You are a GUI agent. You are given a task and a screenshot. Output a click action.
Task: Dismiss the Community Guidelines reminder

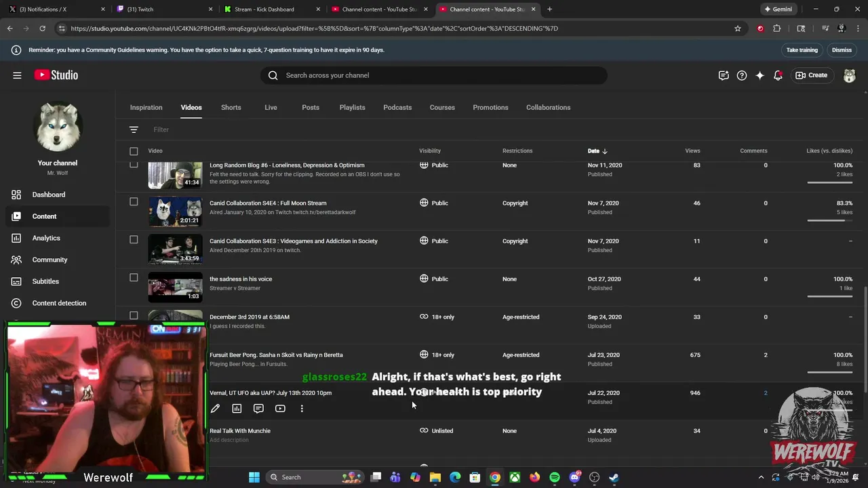[x=842, y=50]
